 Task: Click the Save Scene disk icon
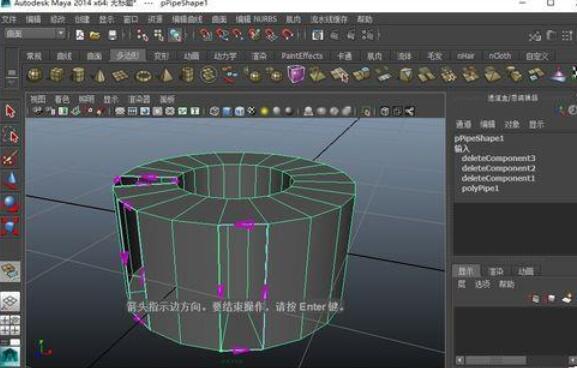coord(113,35)
